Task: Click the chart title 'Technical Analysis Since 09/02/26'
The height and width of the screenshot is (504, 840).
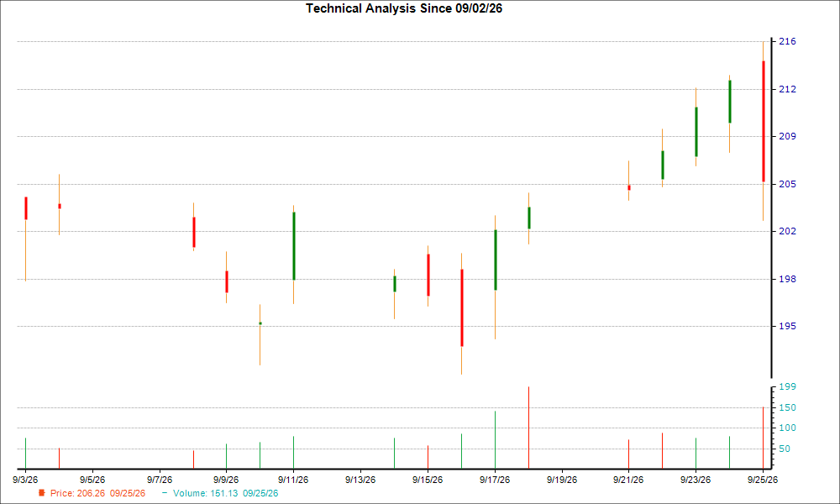Action: pyautogui.click(x=404, y=8)
